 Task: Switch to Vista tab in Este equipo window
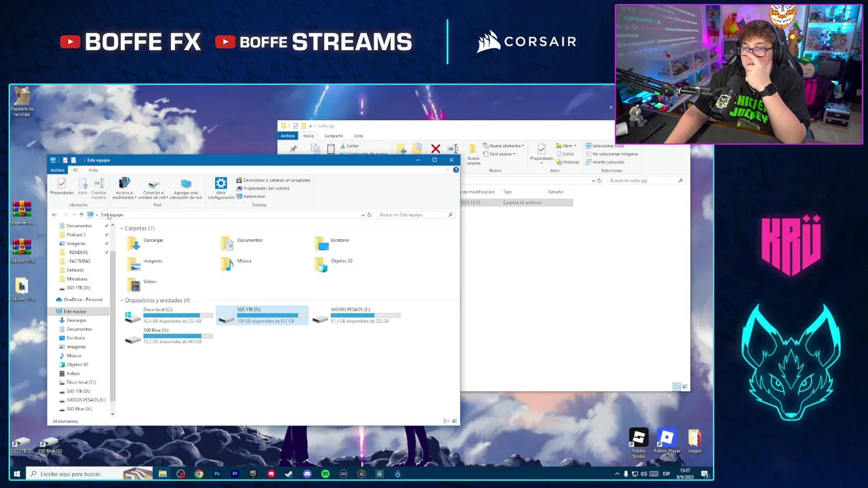click(93, 170)
